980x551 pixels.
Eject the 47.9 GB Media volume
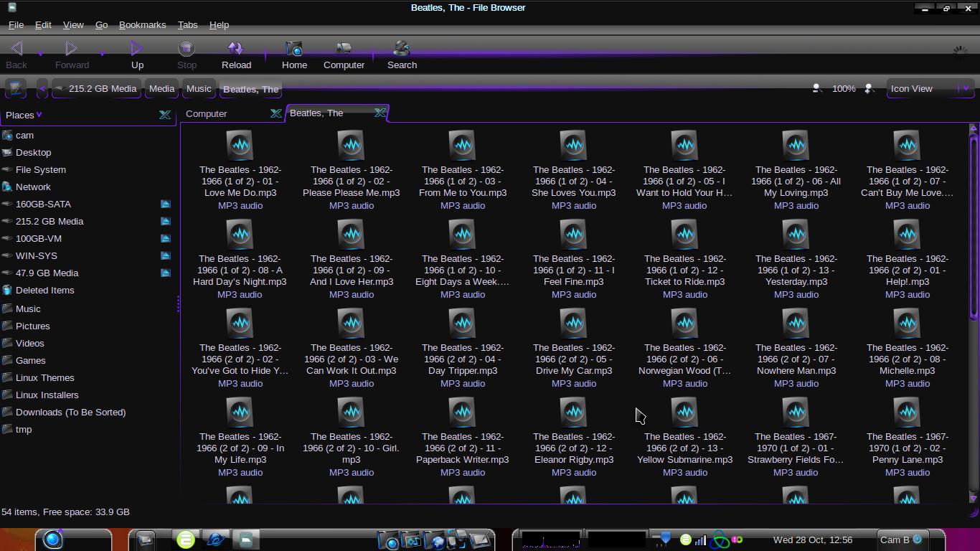pos(166,273)
